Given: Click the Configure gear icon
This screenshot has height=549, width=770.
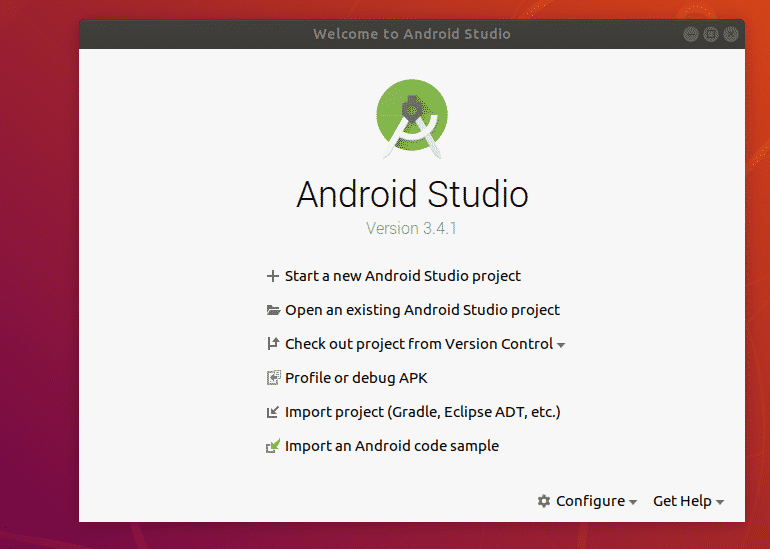Looking at the screenshot, I should click(544, 501).
